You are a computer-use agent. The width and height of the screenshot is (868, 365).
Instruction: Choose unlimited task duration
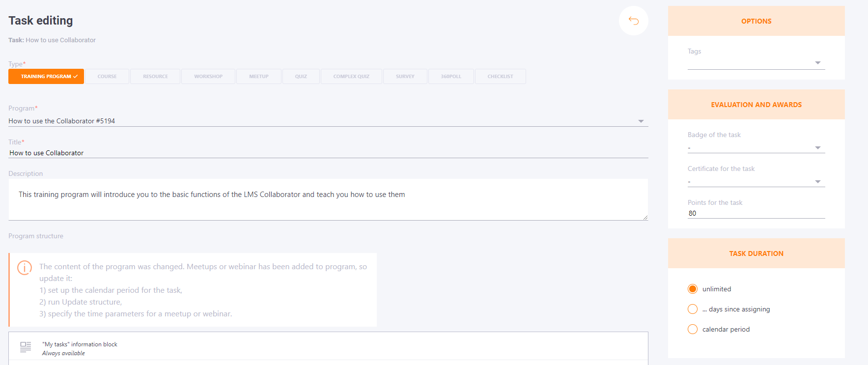(693, 289)
